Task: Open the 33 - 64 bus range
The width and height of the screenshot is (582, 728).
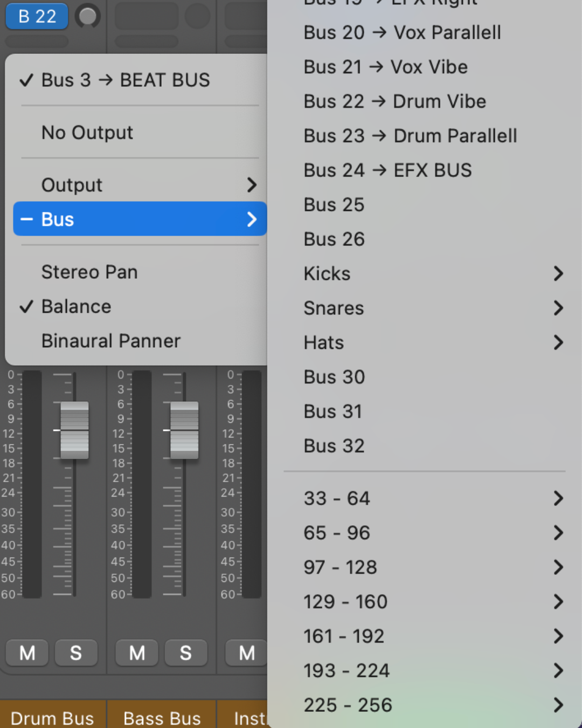Action: pos(431,498)
